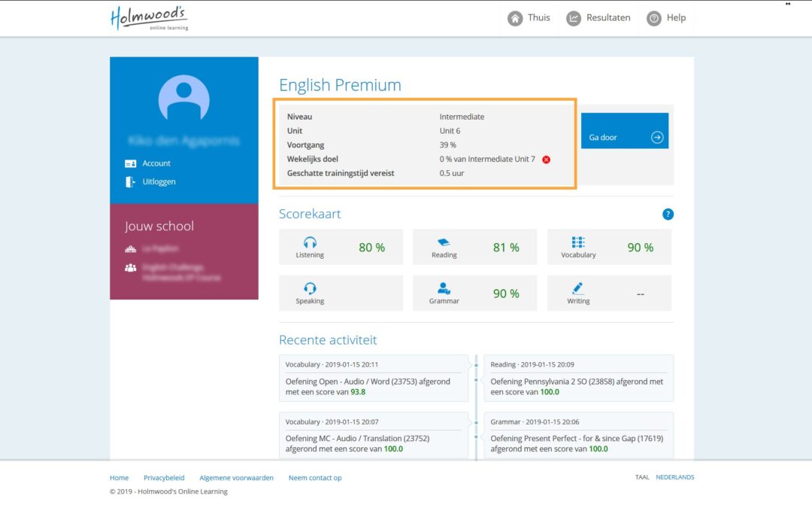Click the Thuis home icon

pos(515,19)
